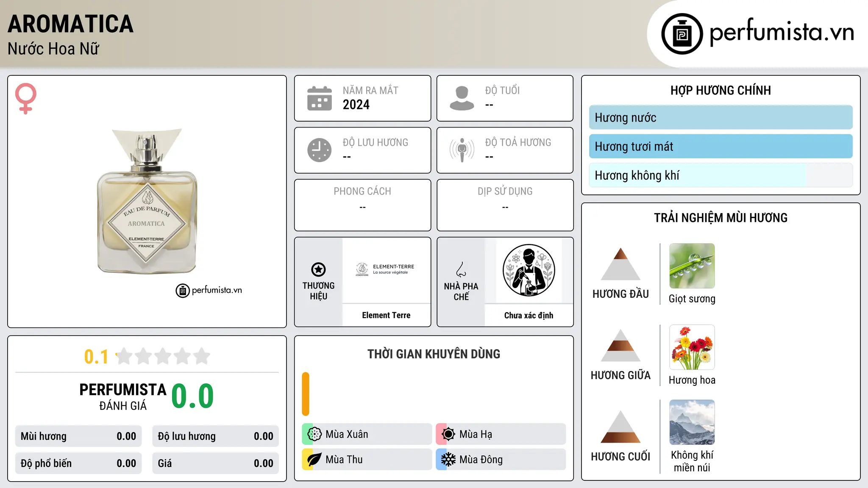This screenshot has height=488, width=868.
Task: Select the sillage icon for Độ toả hương
Action: click(462, 150)
